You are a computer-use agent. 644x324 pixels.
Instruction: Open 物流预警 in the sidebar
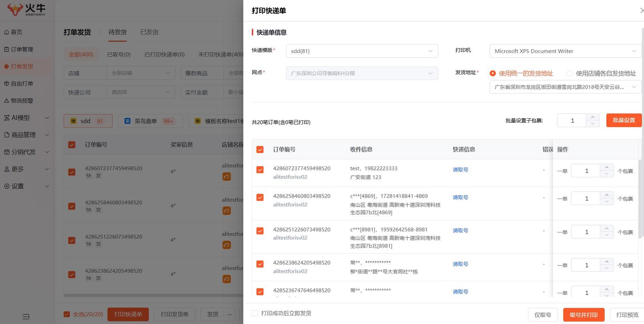click(x=19, y=100)
